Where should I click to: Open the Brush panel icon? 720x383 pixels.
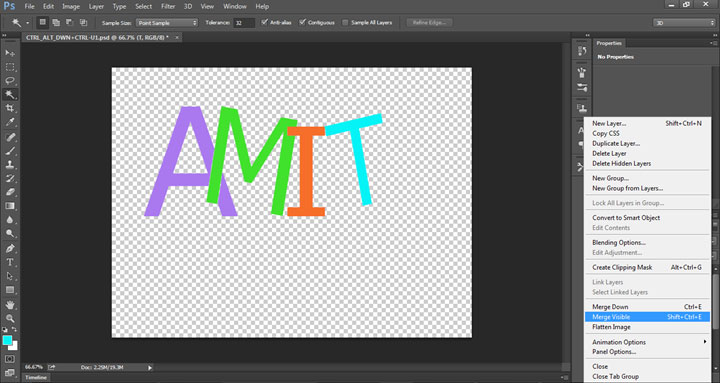[x=582, y=87]
